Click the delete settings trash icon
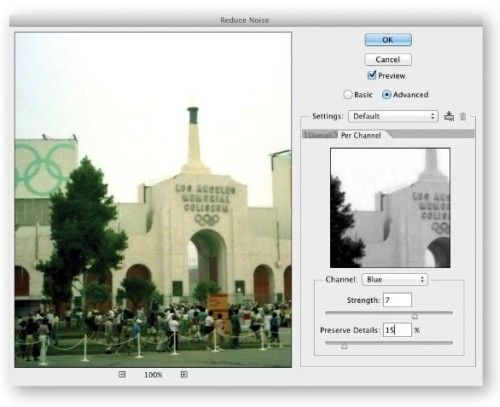The image size is (500, 407). [463, 116]
